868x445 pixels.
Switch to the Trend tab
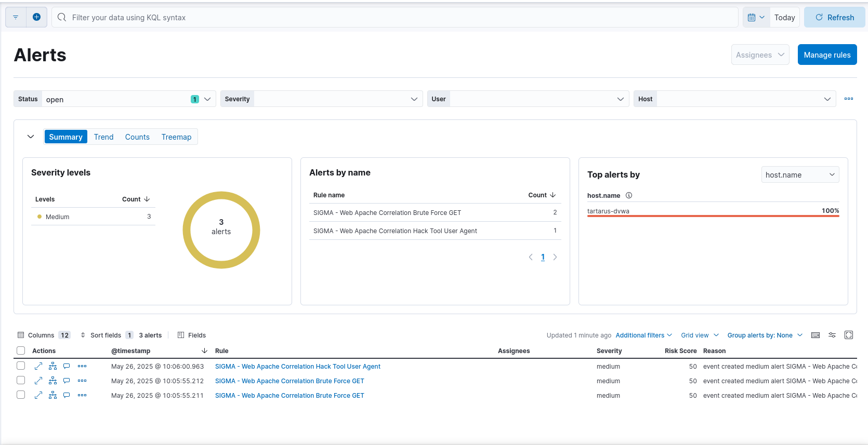tap(103, 137)
